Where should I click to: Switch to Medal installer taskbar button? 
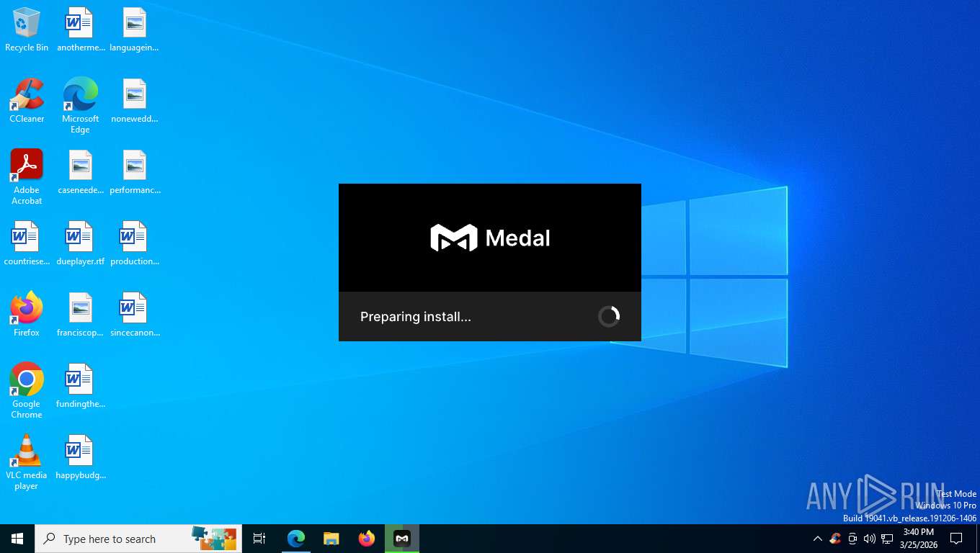coord(402,539)
